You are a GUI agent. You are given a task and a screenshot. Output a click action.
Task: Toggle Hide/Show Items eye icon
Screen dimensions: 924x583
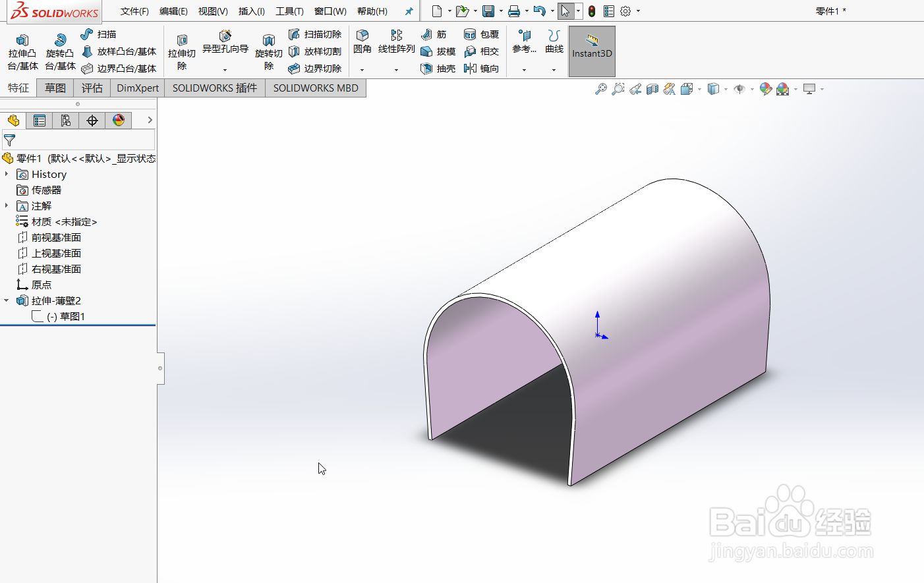tap(739, 89)
